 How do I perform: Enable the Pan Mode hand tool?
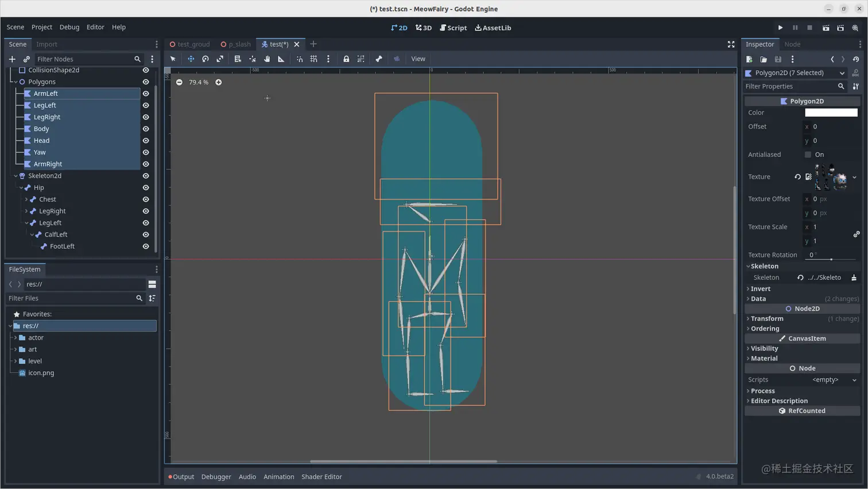[267, 59]
